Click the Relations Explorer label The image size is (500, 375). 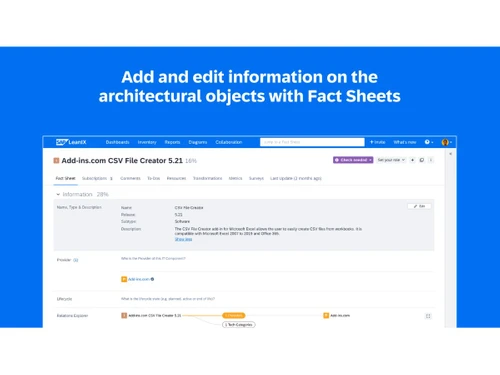72,316
